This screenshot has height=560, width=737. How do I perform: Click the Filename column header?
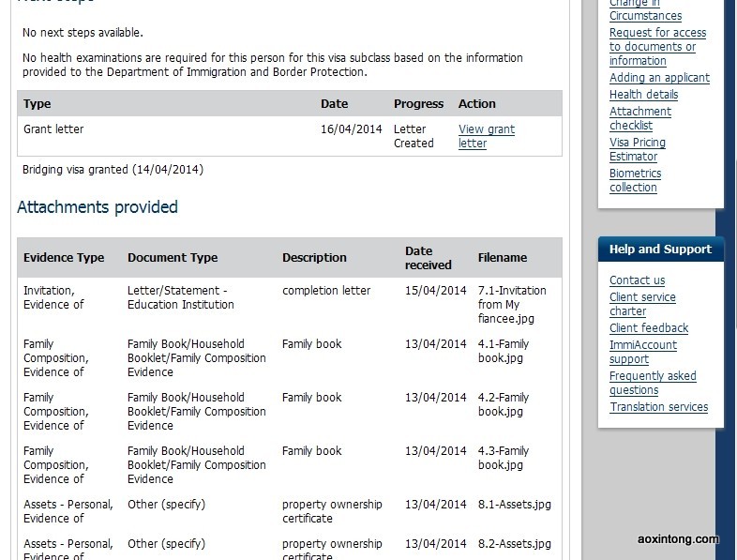point(503,258)
